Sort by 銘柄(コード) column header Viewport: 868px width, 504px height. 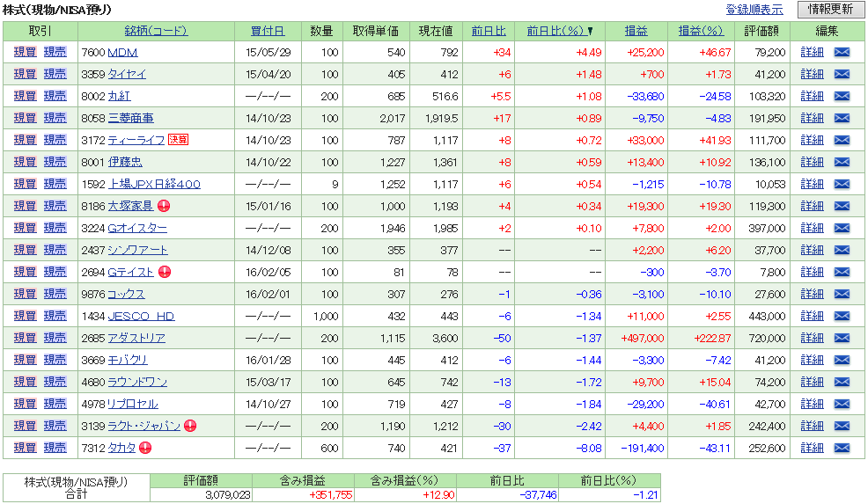(x=156, y=31)
